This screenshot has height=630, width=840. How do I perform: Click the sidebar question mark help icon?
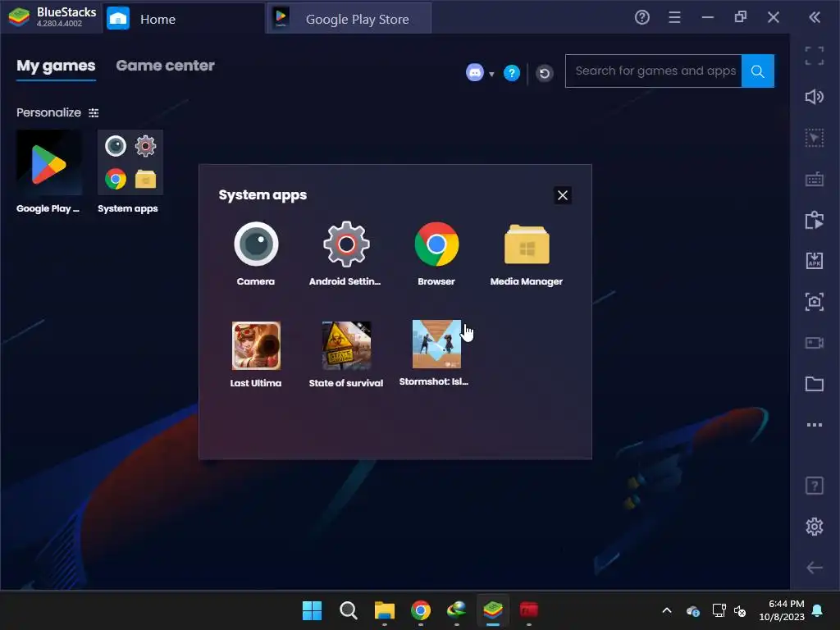[x=815, y=486]
